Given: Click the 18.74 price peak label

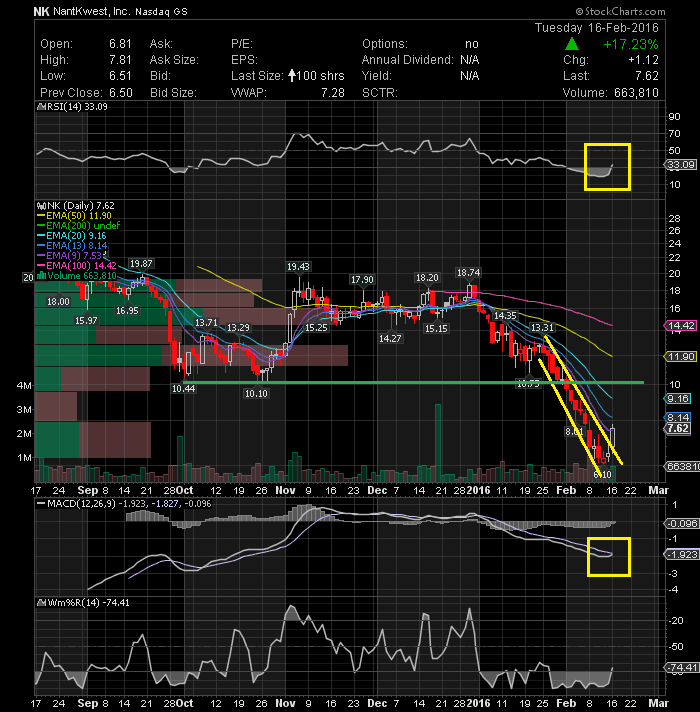Looking at the screenshot, I should 468,272.
